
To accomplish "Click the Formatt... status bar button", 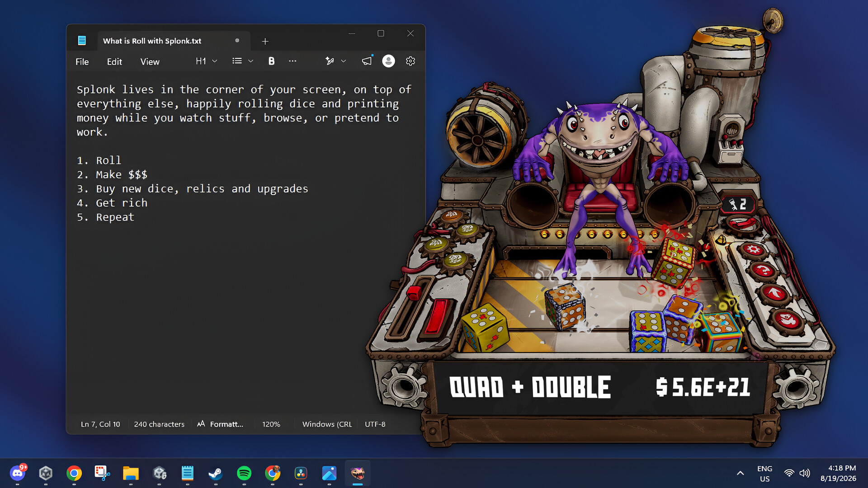I will 220,424.
